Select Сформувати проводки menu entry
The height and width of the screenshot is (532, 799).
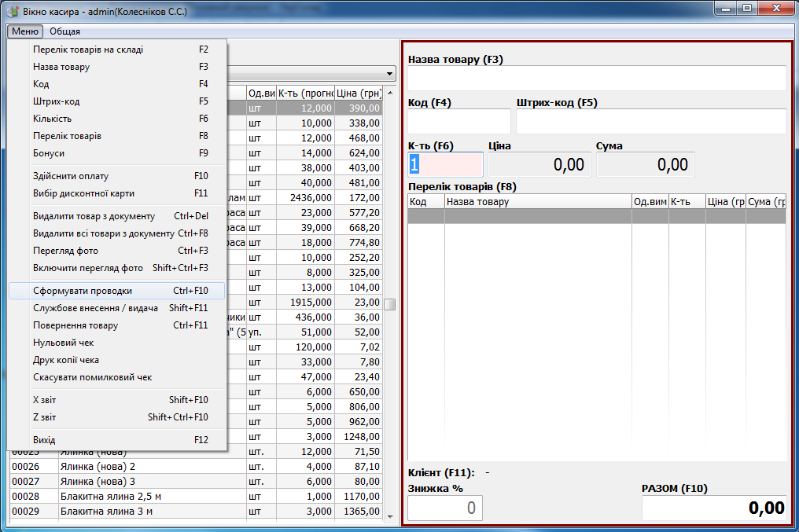pos(83,291)
